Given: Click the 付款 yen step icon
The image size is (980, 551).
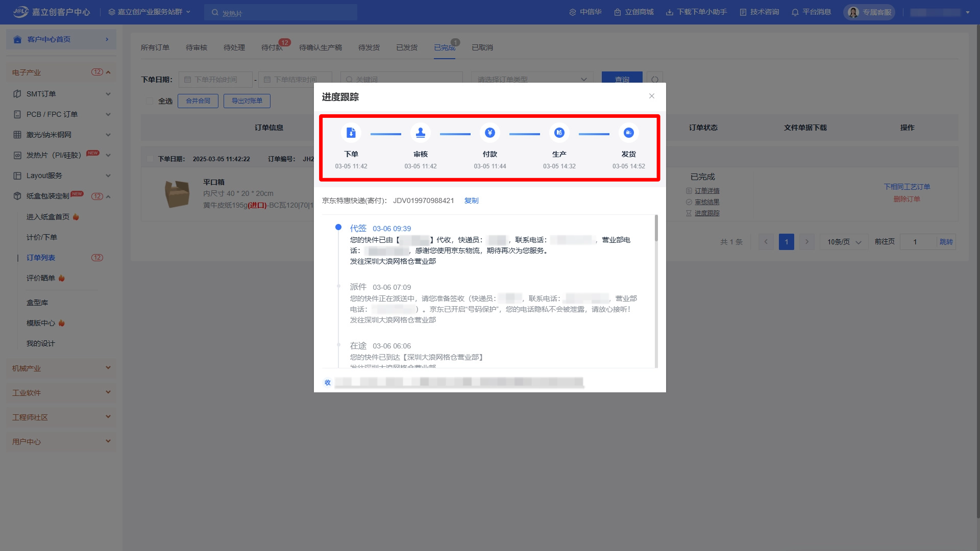Looking at the screenshot, I should (490, 133).
